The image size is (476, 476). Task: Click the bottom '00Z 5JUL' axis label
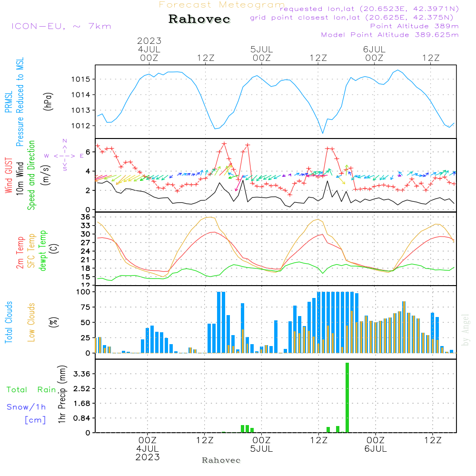click(261, 444)
